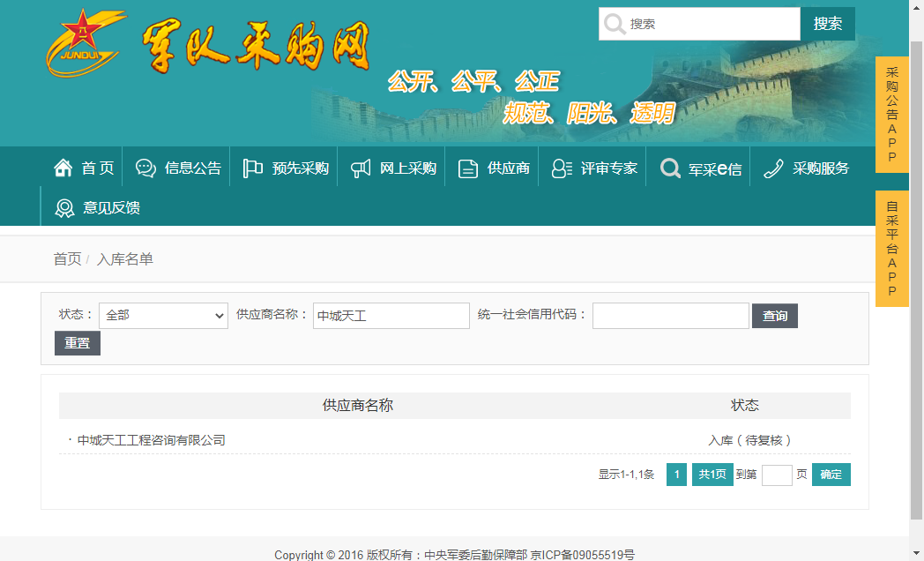The image size is (924, 561).
Task: Click the magnifier icon for 军采e信
Action: point(670,168)
